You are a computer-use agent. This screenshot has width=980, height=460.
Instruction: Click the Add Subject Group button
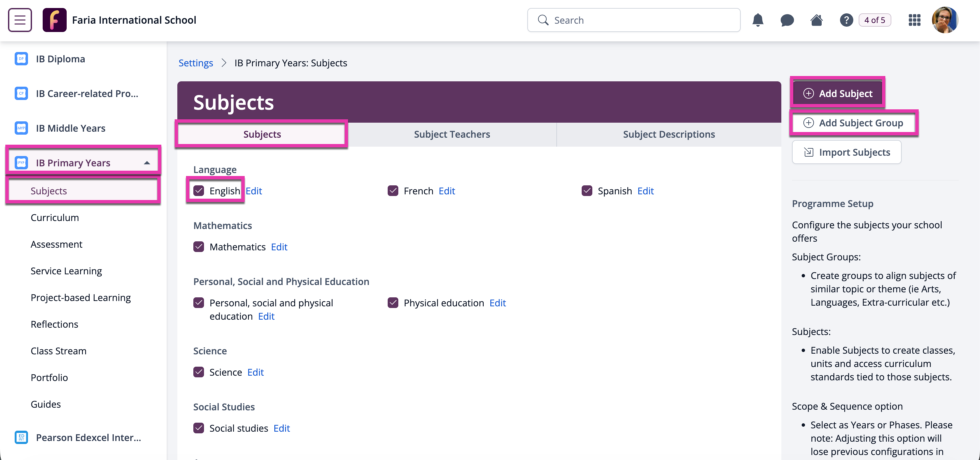tap(854, 123)
